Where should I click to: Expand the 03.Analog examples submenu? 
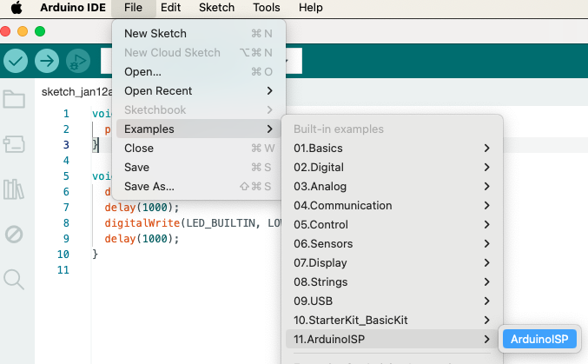coord(392,187)
